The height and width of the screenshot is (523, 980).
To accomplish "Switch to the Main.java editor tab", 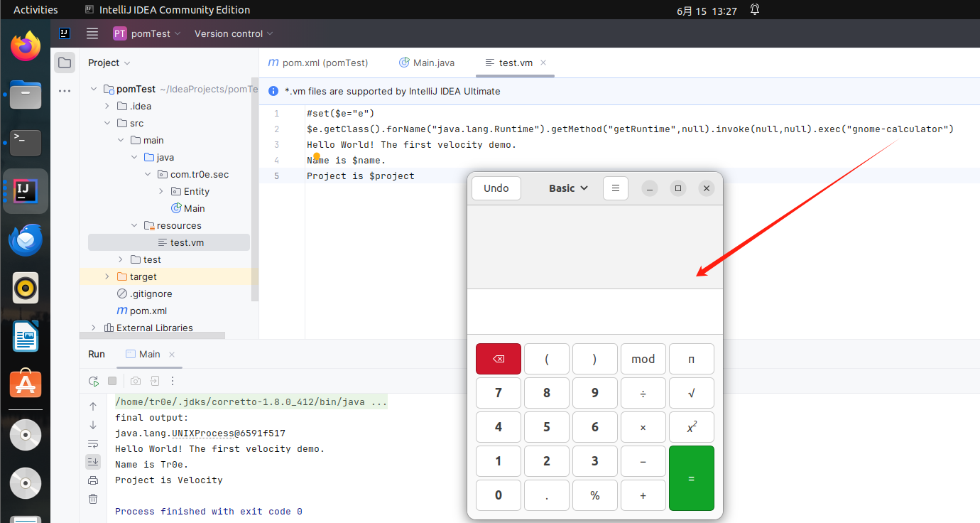I will 427,63.
